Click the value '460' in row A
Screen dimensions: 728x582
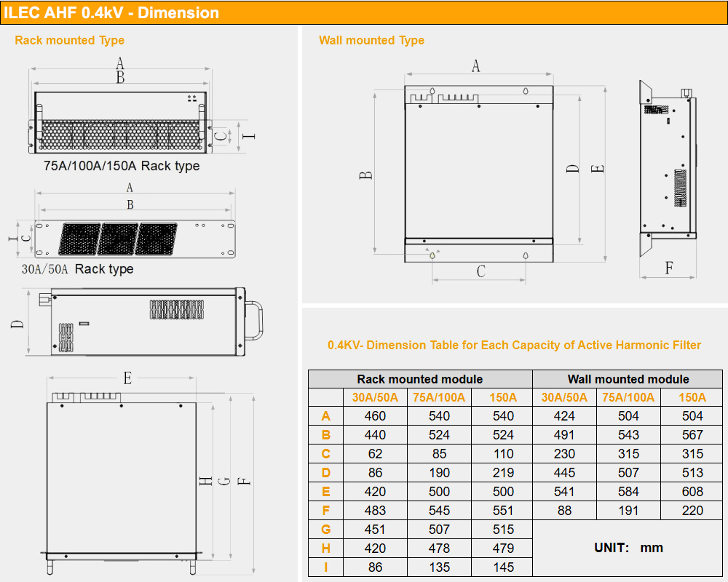(x=375, y=416)
